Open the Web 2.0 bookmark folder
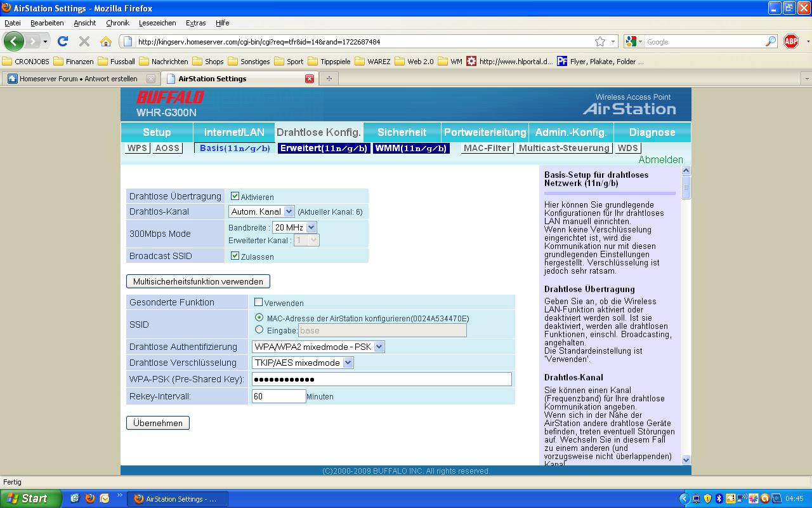Image resolution: width=812 pixels, height=508 pixels. pos(415,62)
